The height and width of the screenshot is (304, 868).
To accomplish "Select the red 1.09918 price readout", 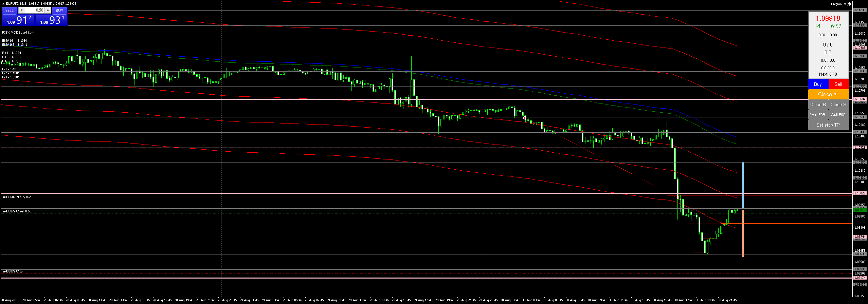I will tap(828, 18).
